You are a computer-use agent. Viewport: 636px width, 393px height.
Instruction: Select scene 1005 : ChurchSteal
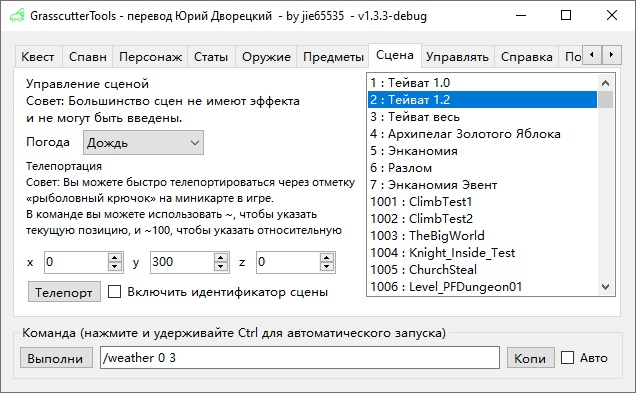point(482,270)
